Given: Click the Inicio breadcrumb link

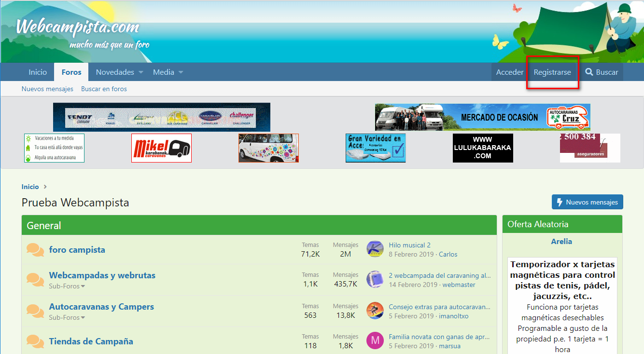Looking at the screenshot, I should pyautogui.click(x=30, y=187).
